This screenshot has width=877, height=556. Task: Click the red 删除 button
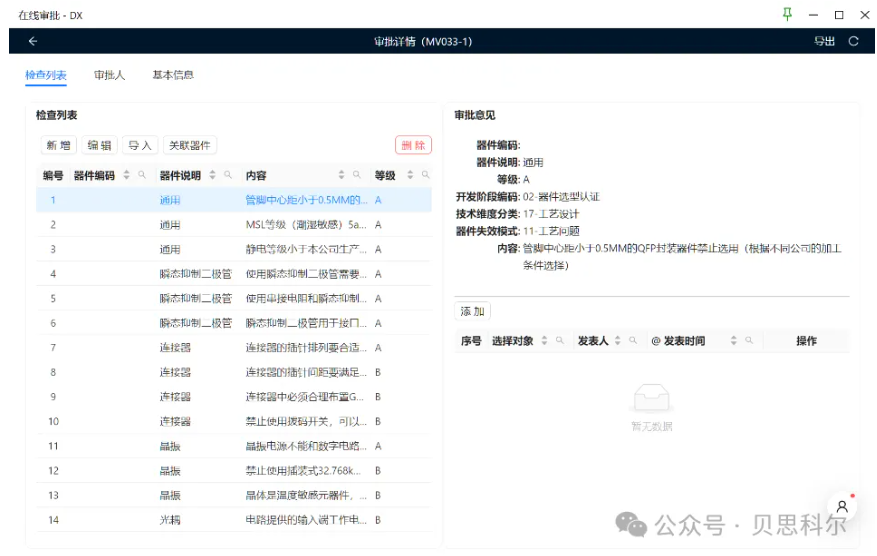413,145
